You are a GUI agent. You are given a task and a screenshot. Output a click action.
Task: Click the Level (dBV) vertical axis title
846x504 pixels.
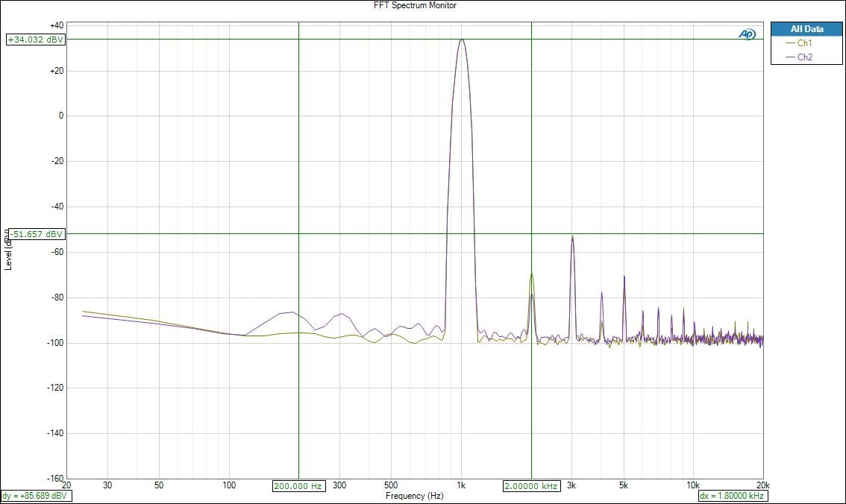click(8, 250)
